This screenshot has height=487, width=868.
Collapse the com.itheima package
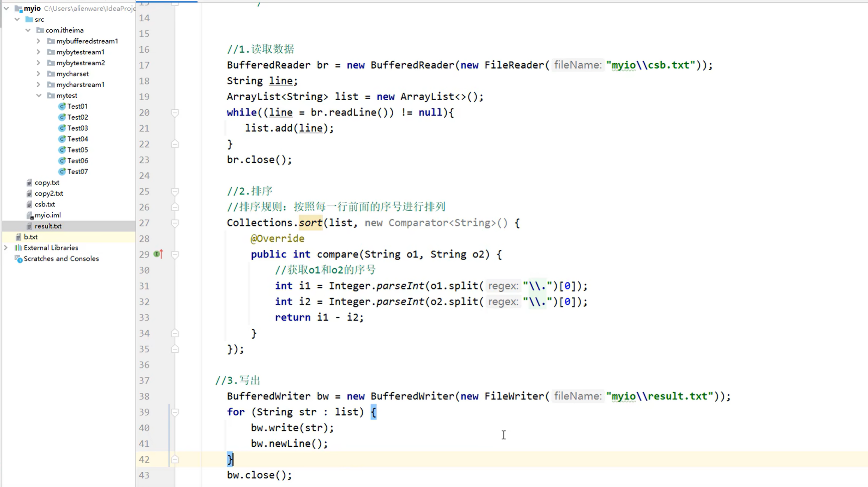(28, 30)
